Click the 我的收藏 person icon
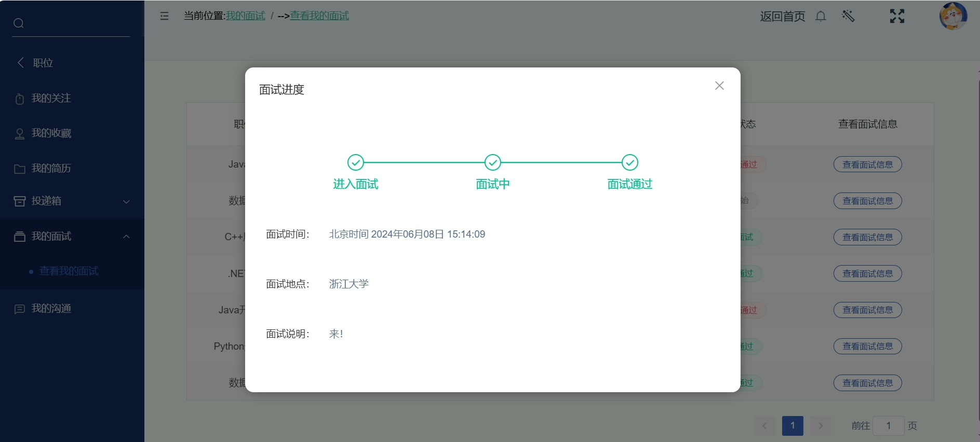 20,134
